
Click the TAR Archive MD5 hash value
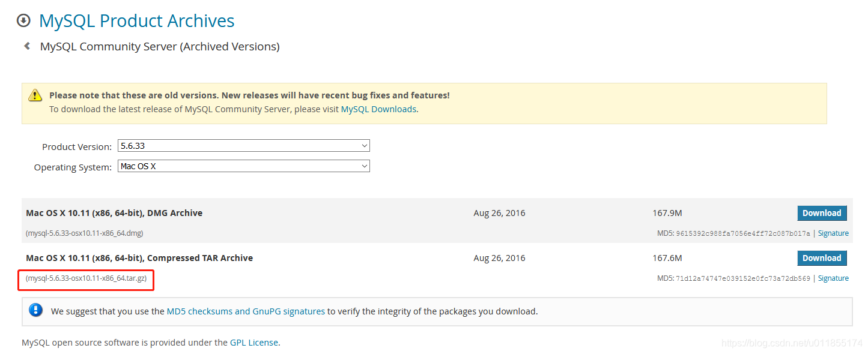(x=743, y=278)
